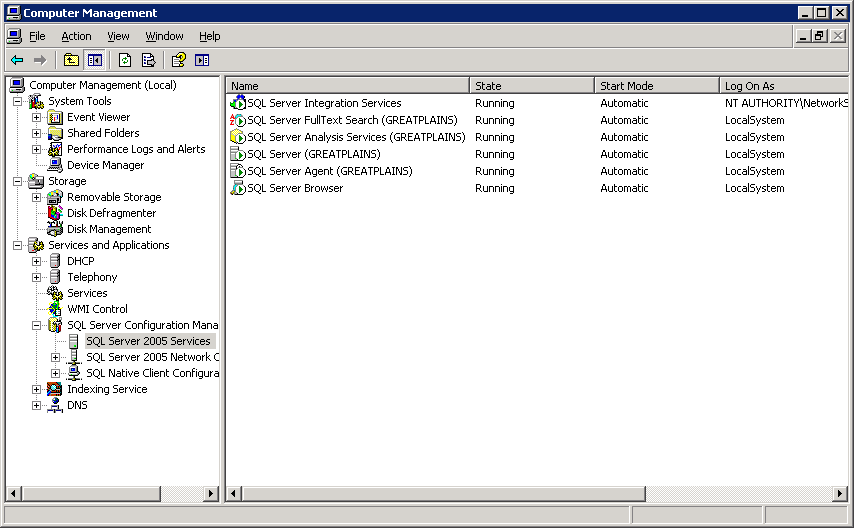Click the Computer Management system menu icon in the title bar
The image size is (854, 528).
(x=13, y=13)
